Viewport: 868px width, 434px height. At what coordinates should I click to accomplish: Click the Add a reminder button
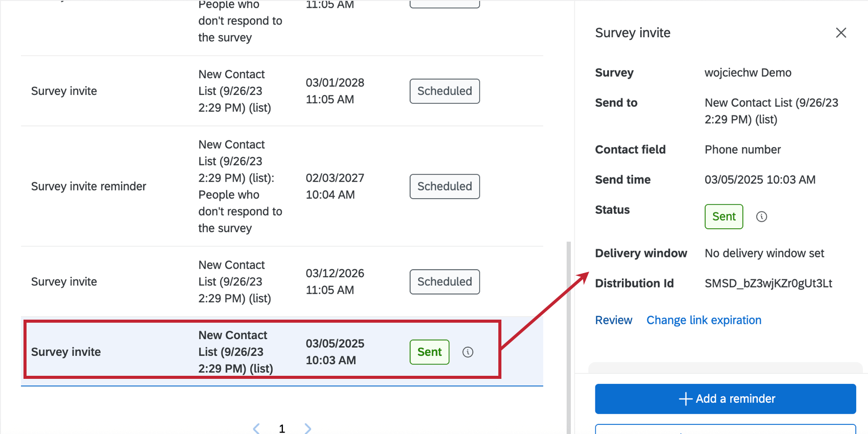[x=725, y=399]
